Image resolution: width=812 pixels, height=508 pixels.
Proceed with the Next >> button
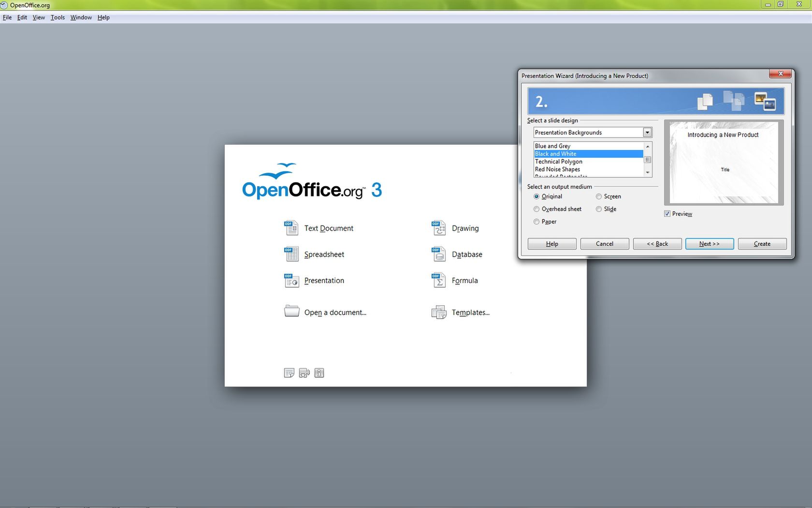(710, 244)
